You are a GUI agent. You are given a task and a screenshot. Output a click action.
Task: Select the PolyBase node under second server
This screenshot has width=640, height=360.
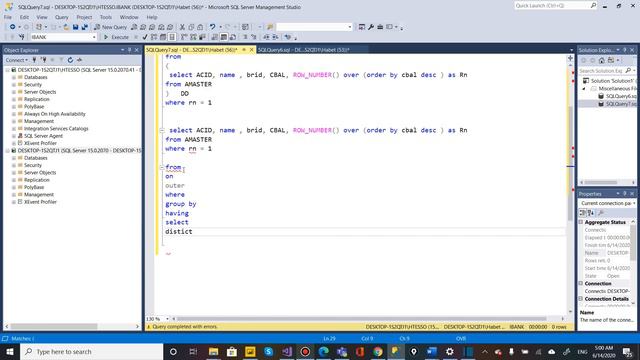pyautogui.click(x=34, y=187)
